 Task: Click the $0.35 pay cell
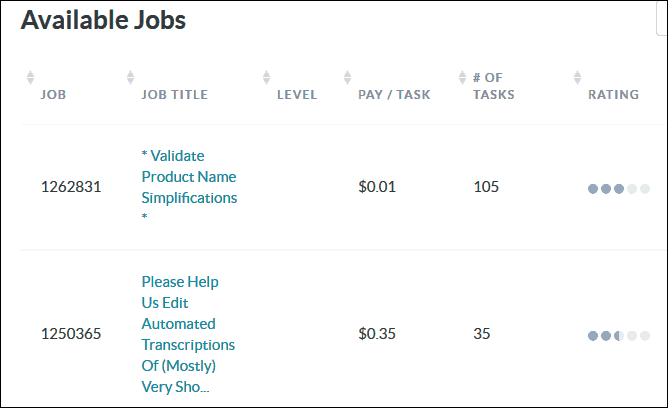coord(377,334)
